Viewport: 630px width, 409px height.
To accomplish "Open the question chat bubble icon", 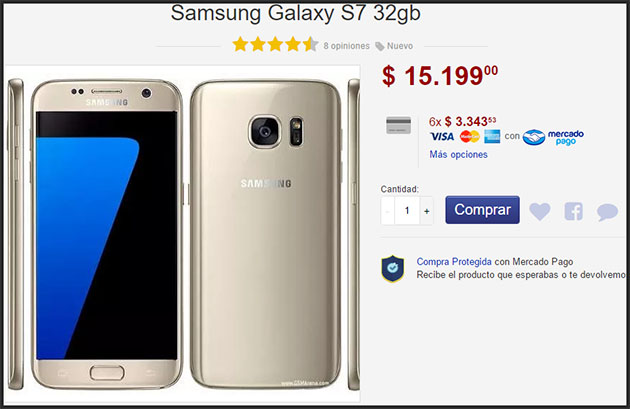I will (x=607, y=212).
